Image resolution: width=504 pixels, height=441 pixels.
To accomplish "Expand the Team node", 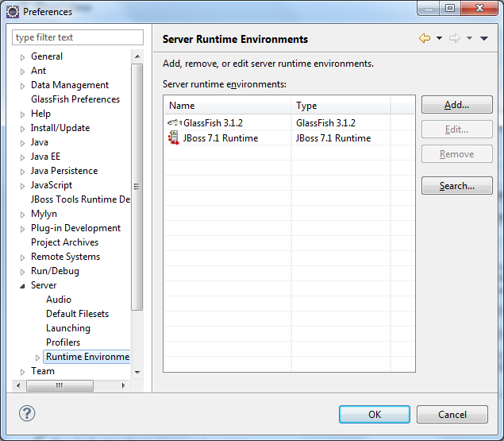I will (x=22, y=372).
